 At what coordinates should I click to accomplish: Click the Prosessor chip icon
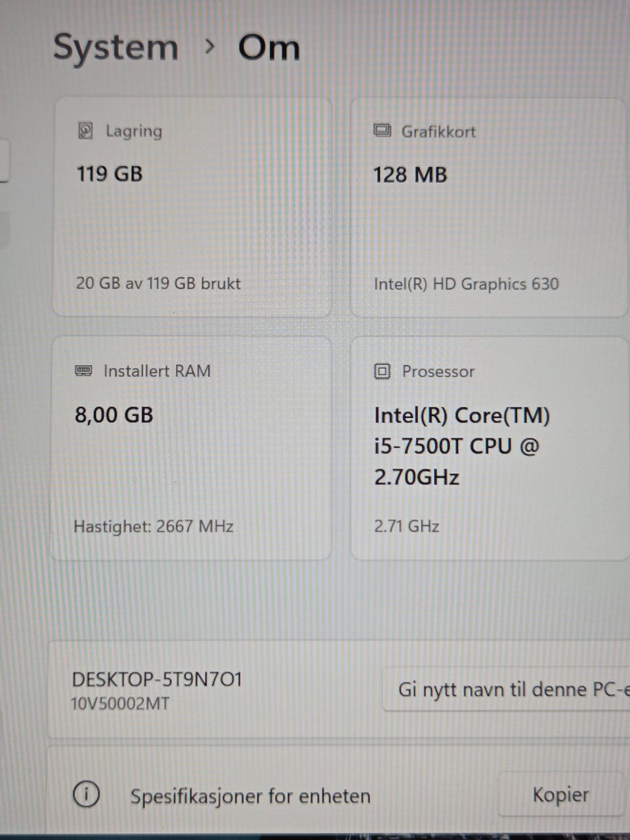pyautogui.click(x=382, y=371)
